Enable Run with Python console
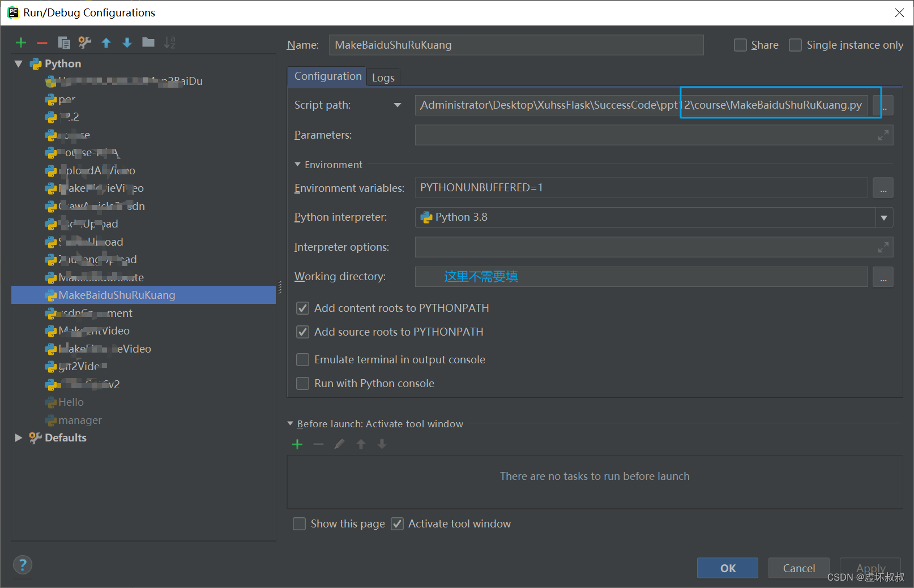 pos(303,383)
